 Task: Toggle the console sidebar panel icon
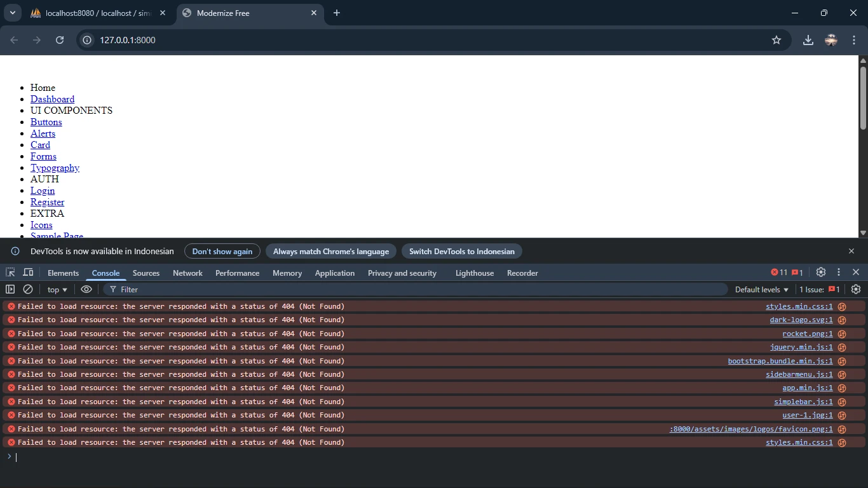click(x=10, y=289)
